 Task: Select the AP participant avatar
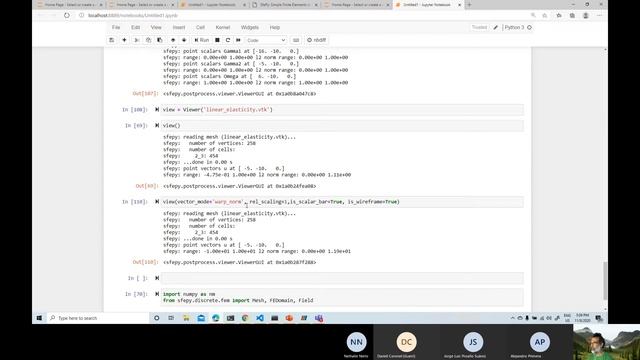540,342
